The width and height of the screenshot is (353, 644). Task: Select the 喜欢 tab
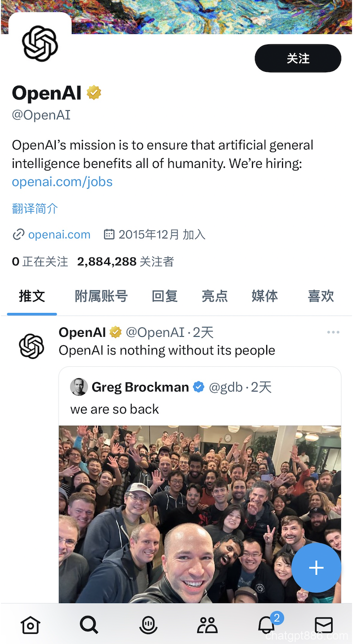pyautogui.click(x=320, y=296)
